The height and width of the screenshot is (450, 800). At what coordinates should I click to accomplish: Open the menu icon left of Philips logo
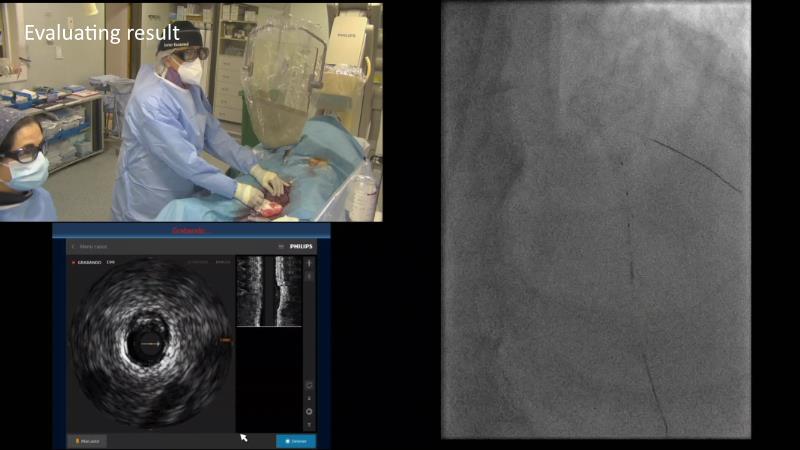(x=281, y=246)
